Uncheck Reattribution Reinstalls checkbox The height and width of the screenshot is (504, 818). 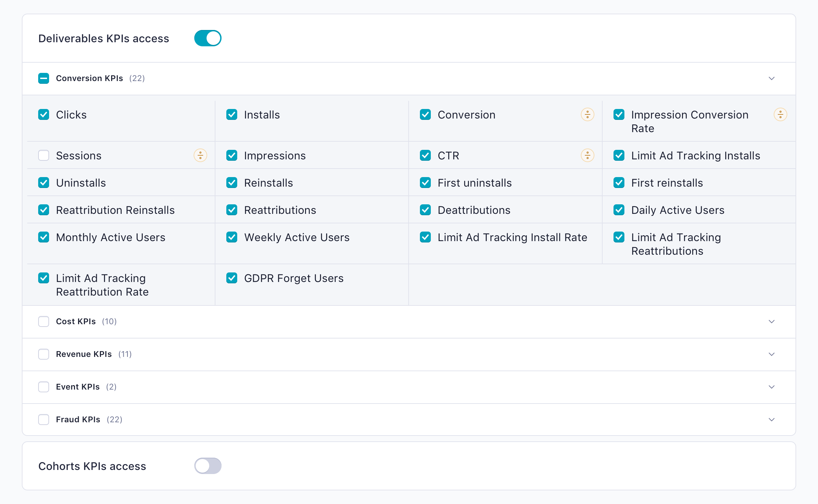[44, 210]
